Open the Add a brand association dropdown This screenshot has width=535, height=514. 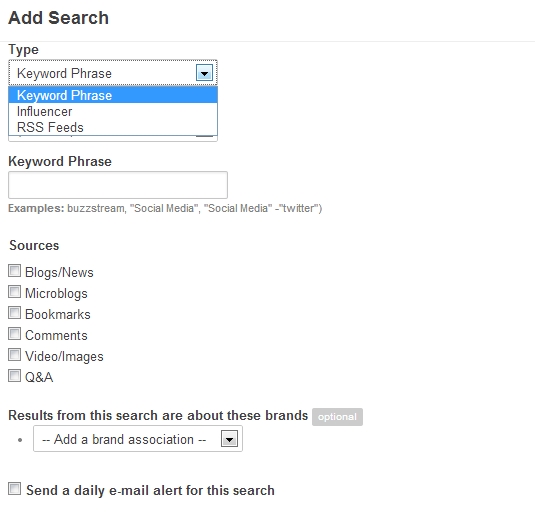(x=138, y=439)
